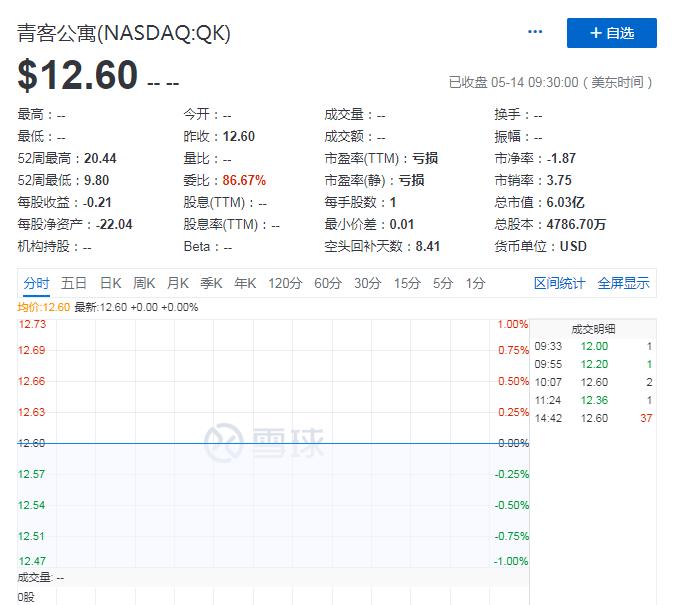The height and width of the screenshot is (605, 686).
Task: Open the 区间统计 link
Action: 559,283
